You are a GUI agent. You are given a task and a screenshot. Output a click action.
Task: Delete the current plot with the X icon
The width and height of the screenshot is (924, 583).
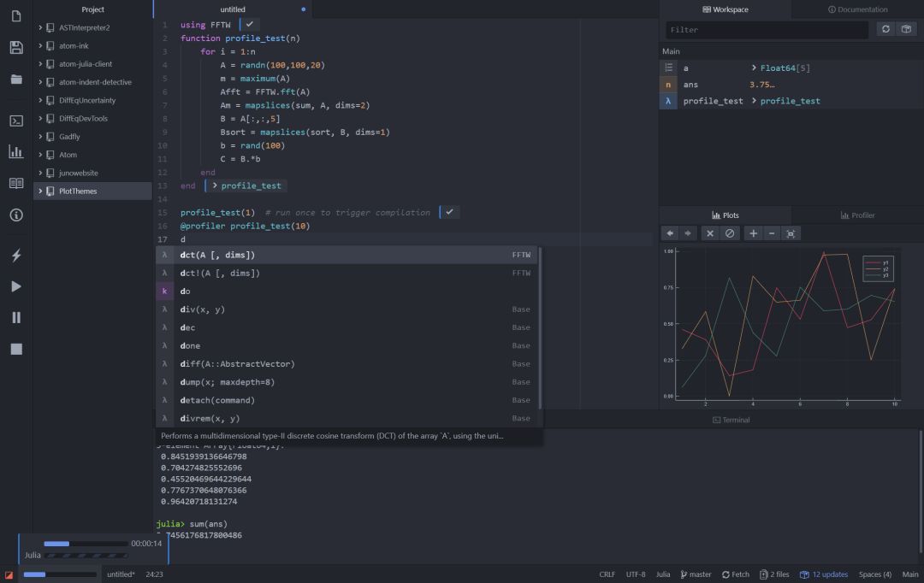tap(710, 233)
